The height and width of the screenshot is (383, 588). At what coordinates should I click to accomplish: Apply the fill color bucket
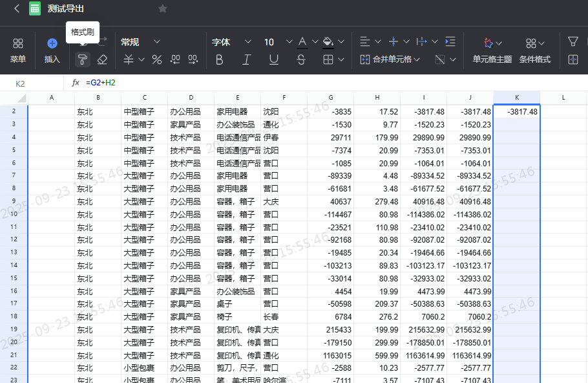coord(328,42)
